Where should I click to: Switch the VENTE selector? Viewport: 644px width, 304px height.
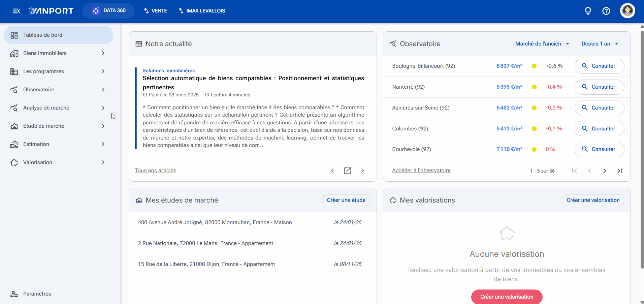tap(156, 11)
